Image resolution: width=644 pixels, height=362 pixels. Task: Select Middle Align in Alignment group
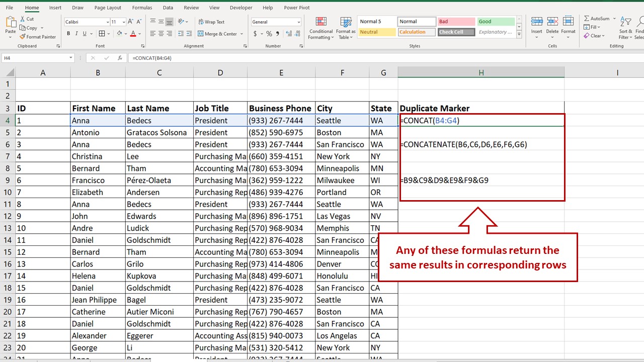(161, 22)
